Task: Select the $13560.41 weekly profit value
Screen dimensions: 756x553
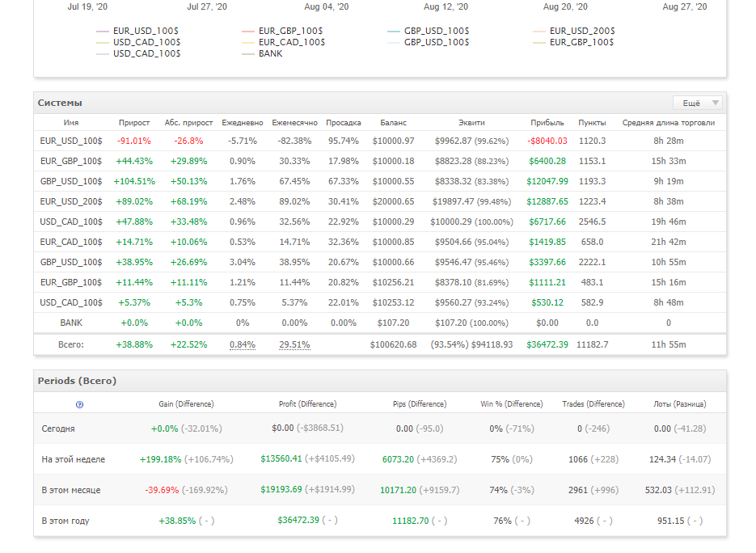Action: pyautogui.click(x=281, y=458)
